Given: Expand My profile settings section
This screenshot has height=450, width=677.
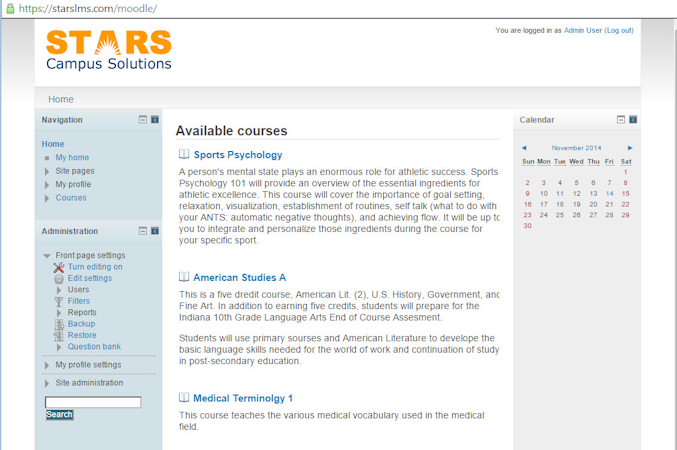Looking at the screenshot, I should [47, 365].
